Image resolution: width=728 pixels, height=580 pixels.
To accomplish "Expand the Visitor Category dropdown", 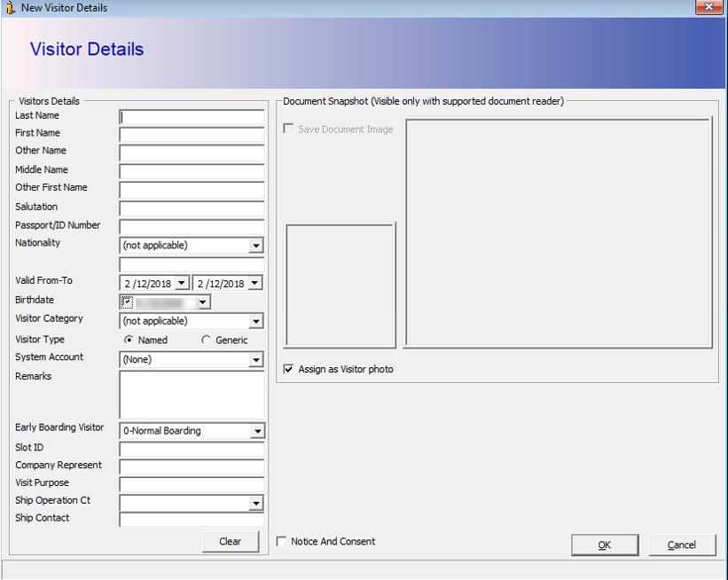I will coord(256,321).
